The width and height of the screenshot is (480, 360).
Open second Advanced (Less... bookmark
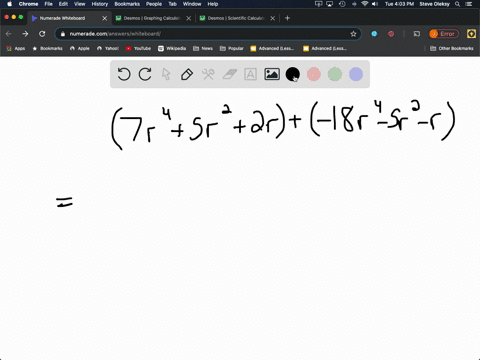325,48
